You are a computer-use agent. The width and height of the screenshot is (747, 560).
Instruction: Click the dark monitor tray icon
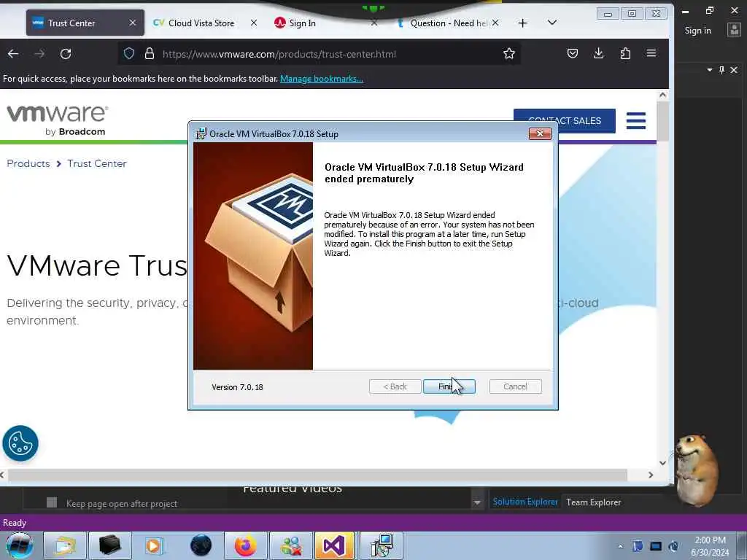coord(656,546)
